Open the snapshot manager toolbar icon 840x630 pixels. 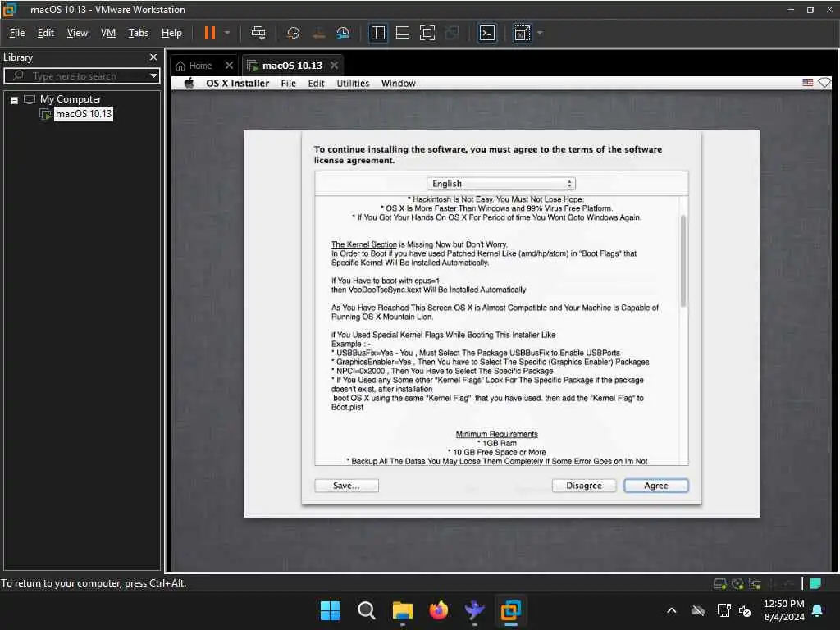[343, 33]
